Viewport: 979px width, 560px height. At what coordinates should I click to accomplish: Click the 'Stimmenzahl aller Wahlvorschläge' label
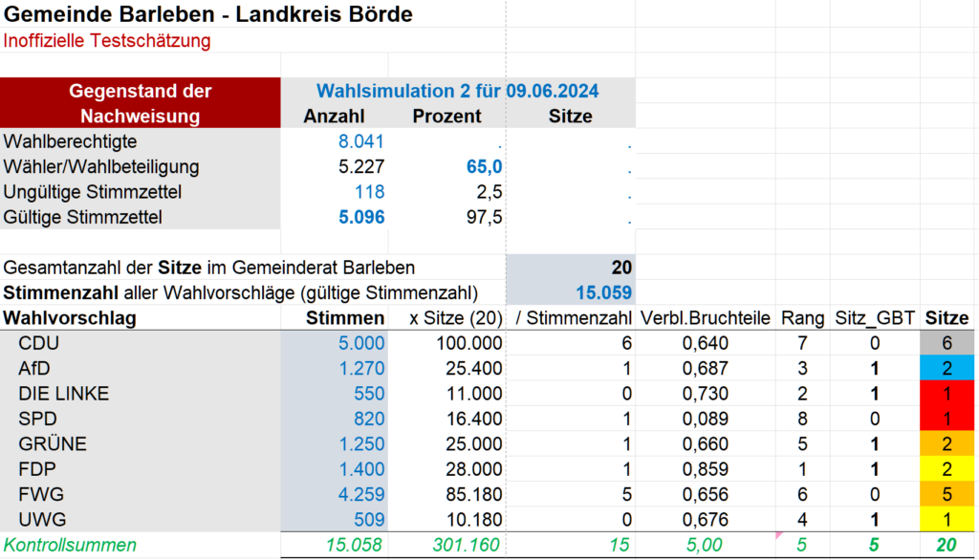point(240,292)
